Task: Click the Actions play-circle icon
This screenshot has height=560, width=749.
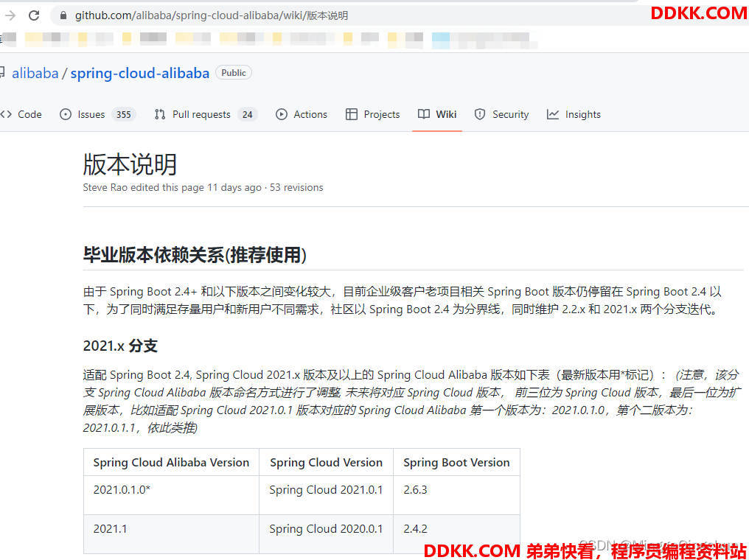Action: [x=282, y=114]
